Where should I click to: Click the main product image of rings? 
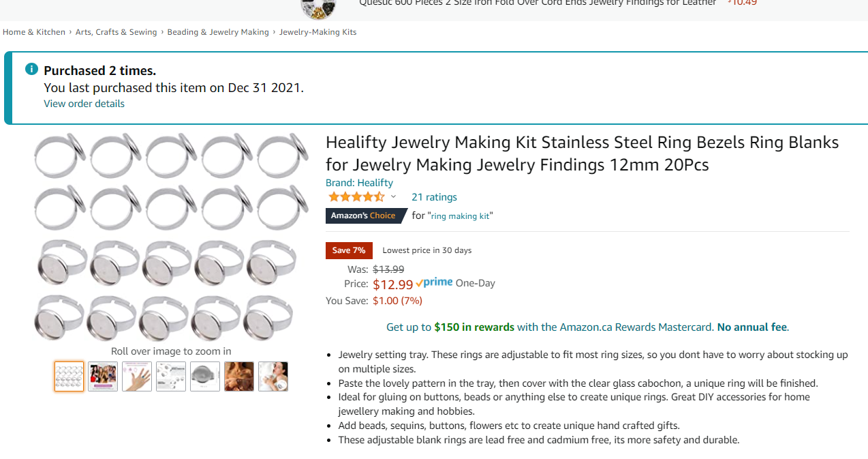click(x=170, y=235)
